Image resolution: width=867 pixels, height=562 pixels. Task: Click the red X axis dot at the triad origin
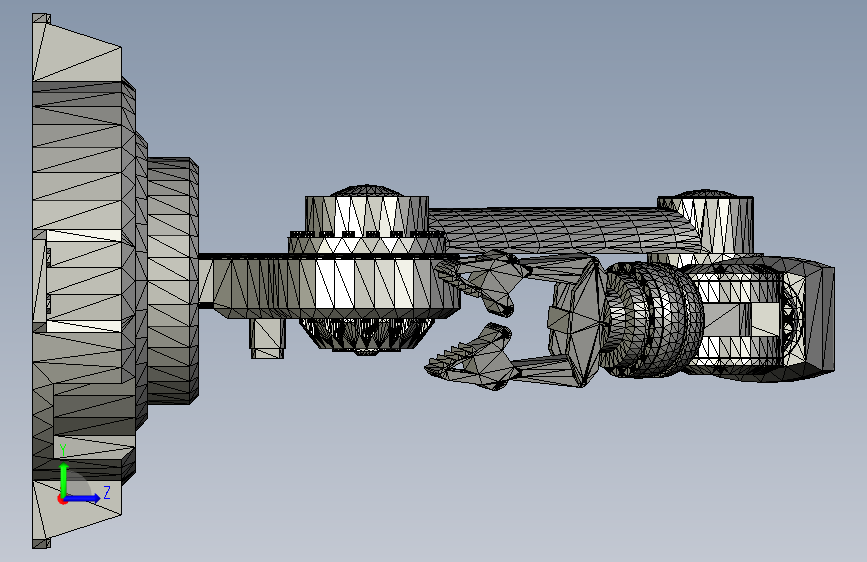62,499
